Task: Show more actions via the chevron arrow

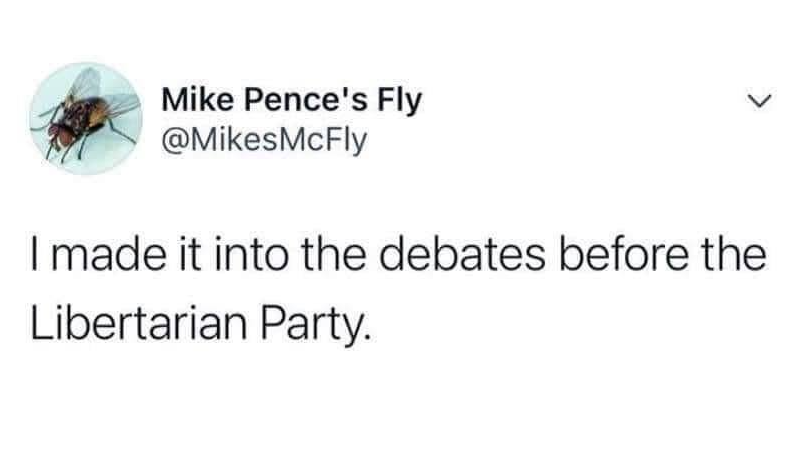Action: 761,101
